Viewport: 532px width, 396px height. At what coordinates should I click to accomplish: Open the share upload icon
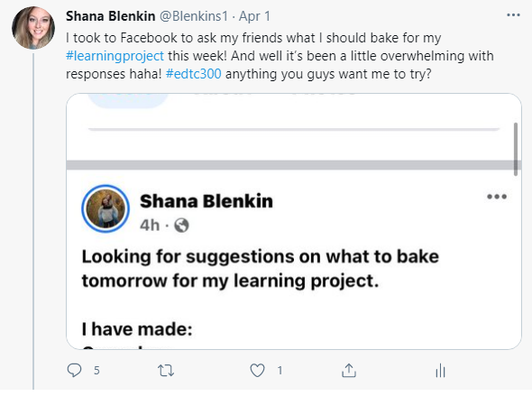[x=349, y=370]
